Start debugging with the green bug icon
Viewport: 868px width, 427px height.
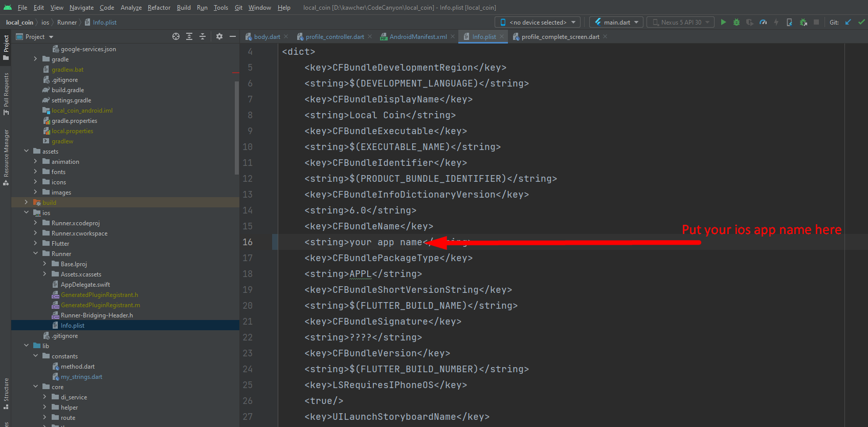point(737,22)
